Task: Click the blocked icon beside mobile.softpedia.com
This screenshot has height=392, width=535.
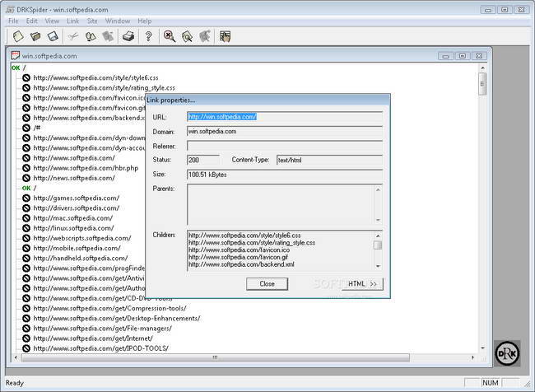Action: coord(26,248)
